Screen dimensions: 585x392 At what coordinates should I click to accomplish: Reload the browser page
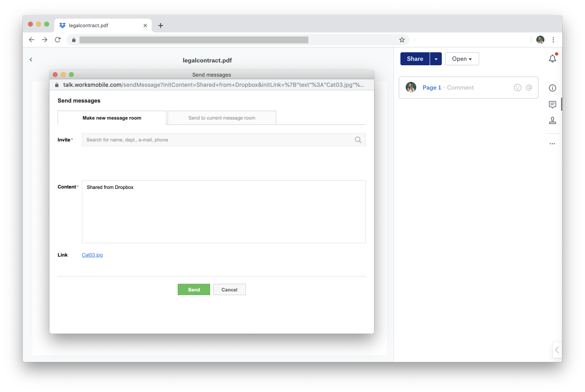(x=58, y=40)
